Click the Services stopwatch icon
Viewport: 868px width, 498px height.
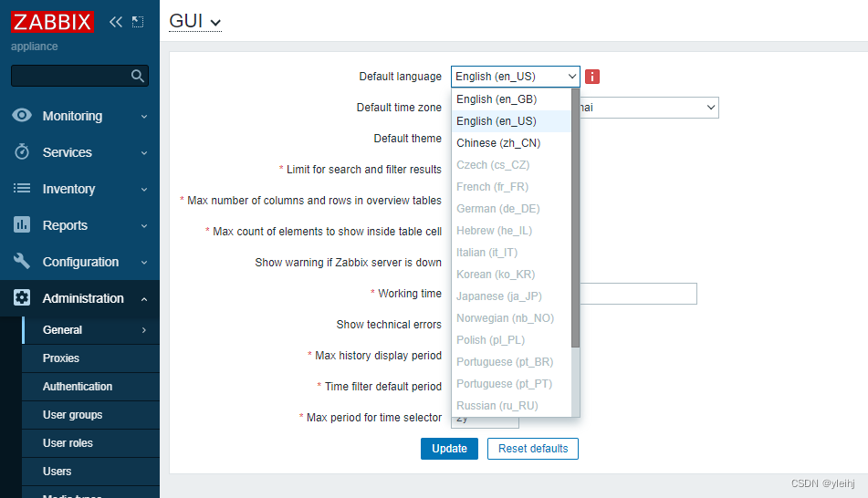(22, 152)
